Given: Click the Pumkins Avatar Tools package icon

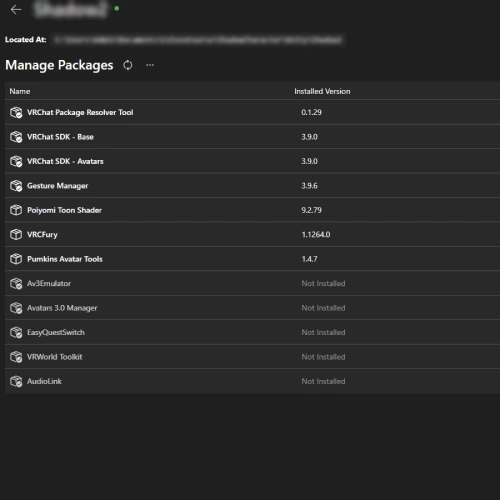Looking at the screenshot, I should coord(16,259).
